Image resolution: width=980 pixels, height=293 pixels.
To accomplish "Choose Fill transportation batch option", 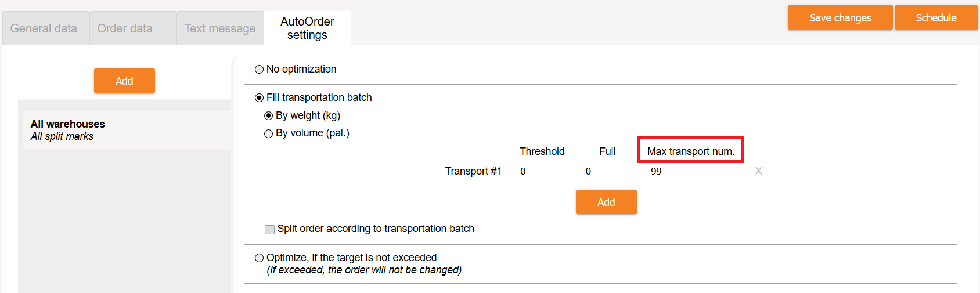I will [260, 98].
